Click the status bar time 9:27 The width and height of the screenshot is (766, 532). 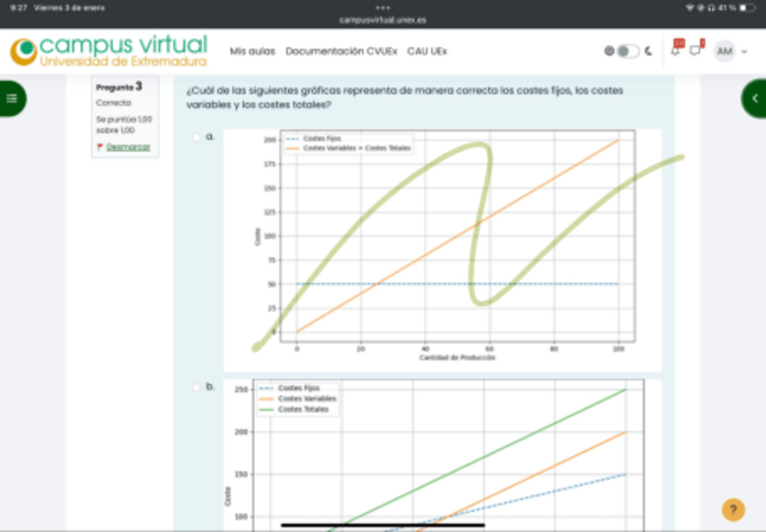coord(19,8)
